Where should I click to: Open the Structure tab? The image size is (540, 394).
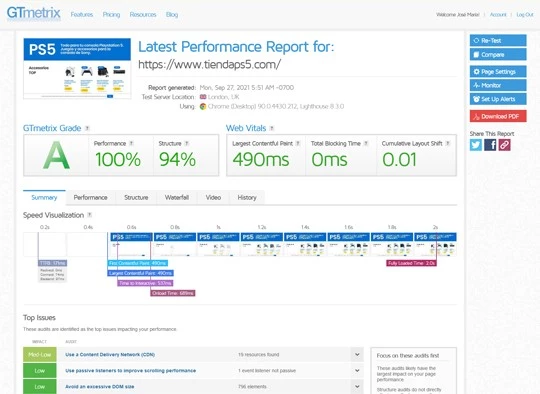click(x=136, y=197)
